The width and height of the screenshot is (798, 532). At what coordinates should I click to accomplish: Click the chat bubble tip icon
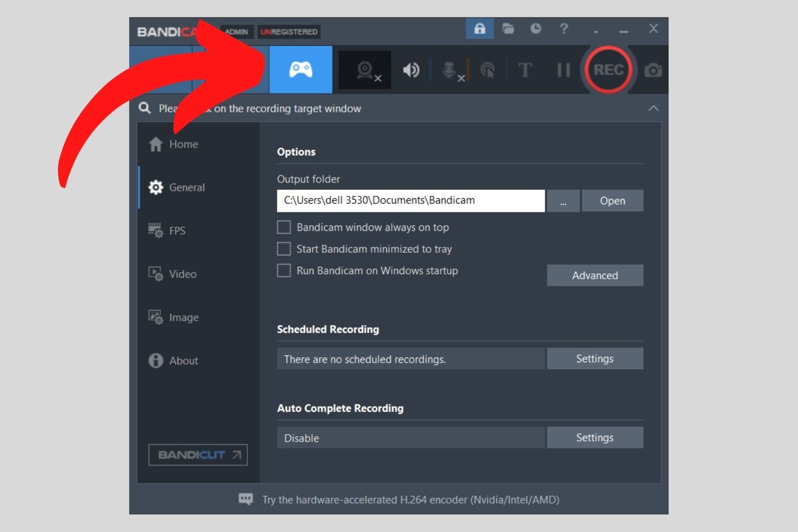(x=246, y=499)
